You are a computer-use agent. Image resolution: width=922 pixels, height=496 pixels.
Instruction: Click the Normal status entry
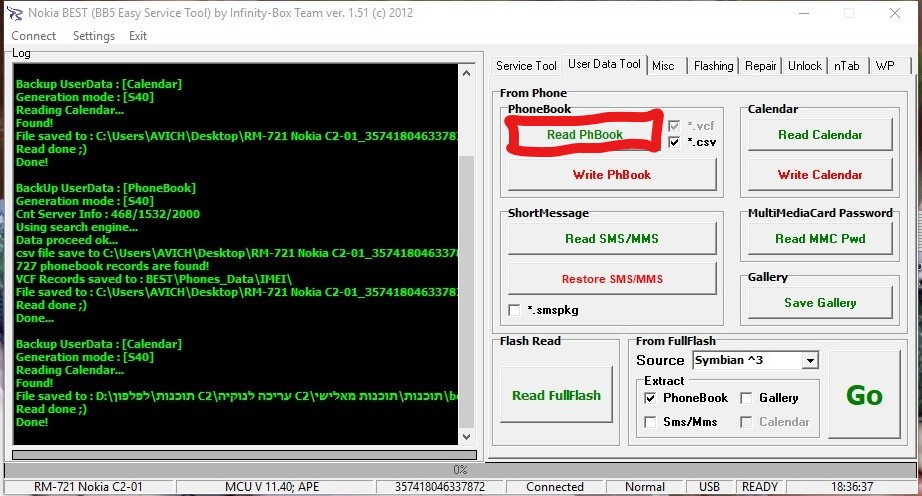(x=645, y=487)
